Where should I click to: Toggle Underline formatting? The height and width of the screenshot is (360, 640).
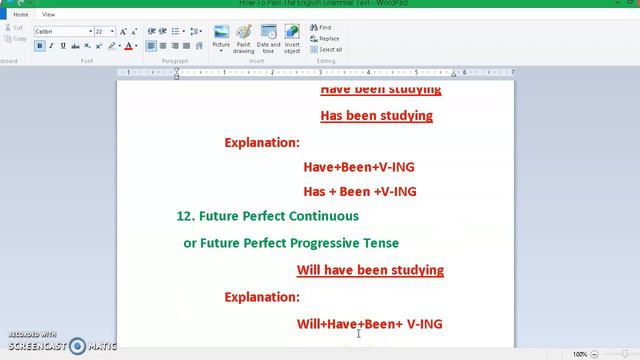coord(63,46)
